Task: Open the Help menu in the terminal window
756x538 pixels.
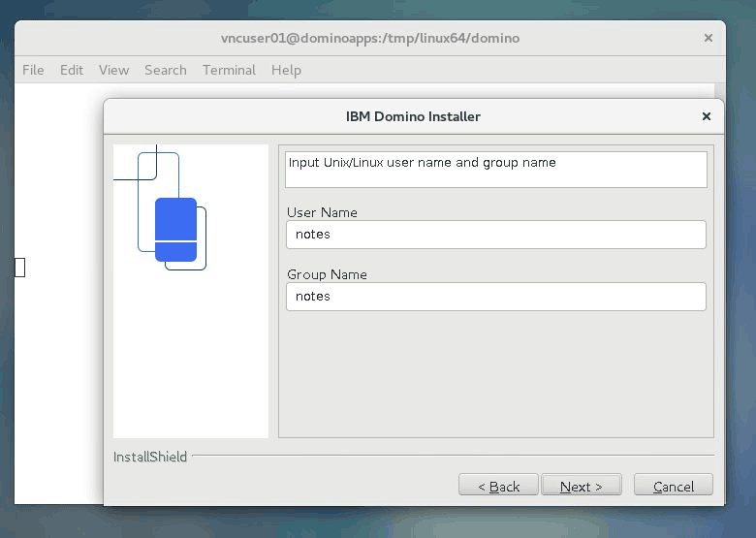Action: tap(286, 70)
